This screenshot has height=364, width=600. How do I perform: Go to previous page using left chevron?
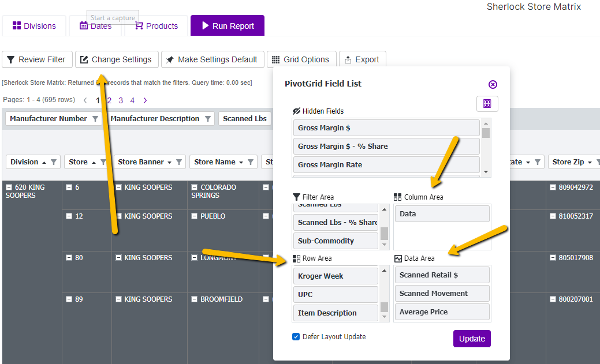point(85,100)
